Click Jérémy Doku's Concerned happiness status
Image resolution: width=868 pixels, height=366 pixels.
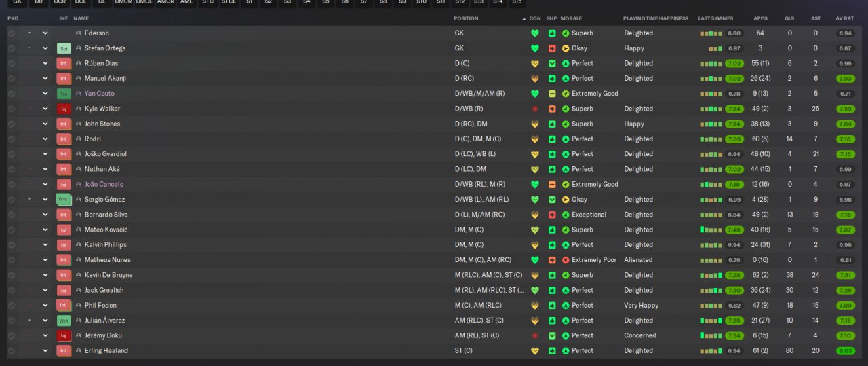tap(640, 335)
